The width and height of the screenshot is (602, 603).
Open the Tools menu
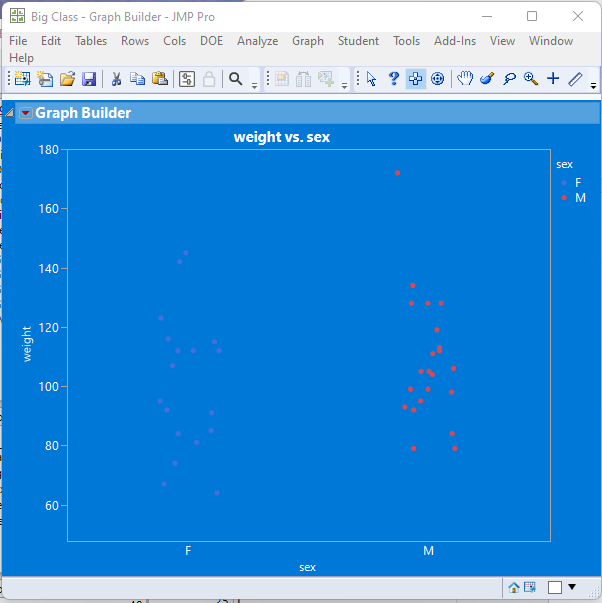click(x=406, y=41)
